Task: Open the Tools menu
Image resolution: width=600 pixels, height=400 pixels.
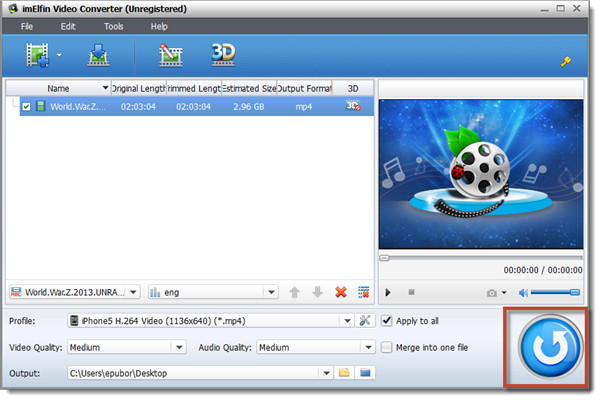Action: coord(114,26)
